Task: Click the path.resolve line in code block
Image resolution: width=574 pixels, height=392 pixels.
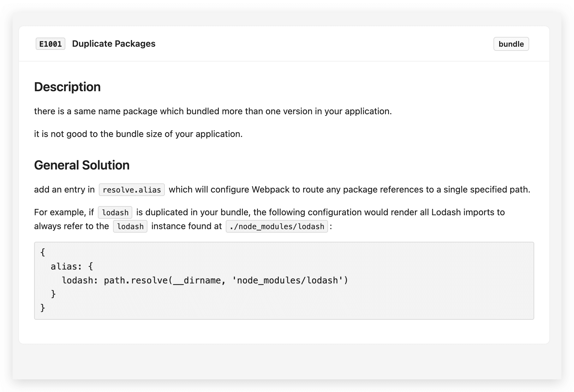Action: [x=205, y=280]
